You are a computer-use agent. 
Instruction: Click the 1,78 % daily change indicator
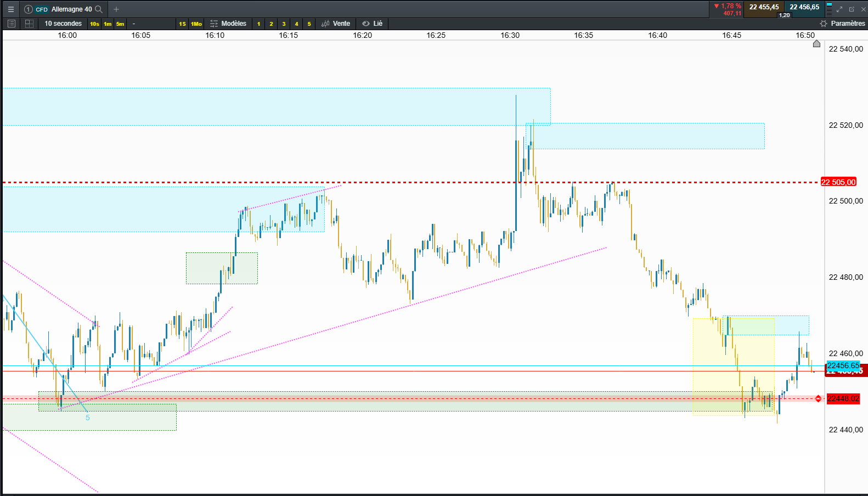click(728, 6)
